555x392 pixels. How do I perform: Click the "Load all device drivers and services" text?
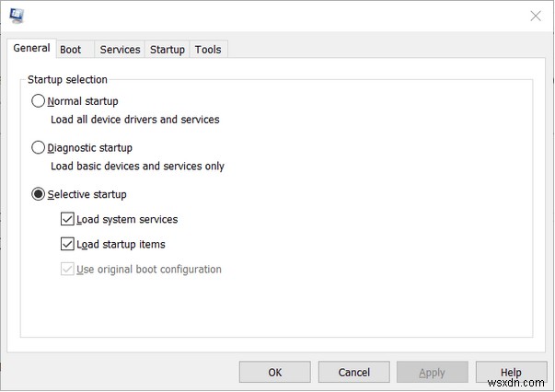(x=134, y=120)
